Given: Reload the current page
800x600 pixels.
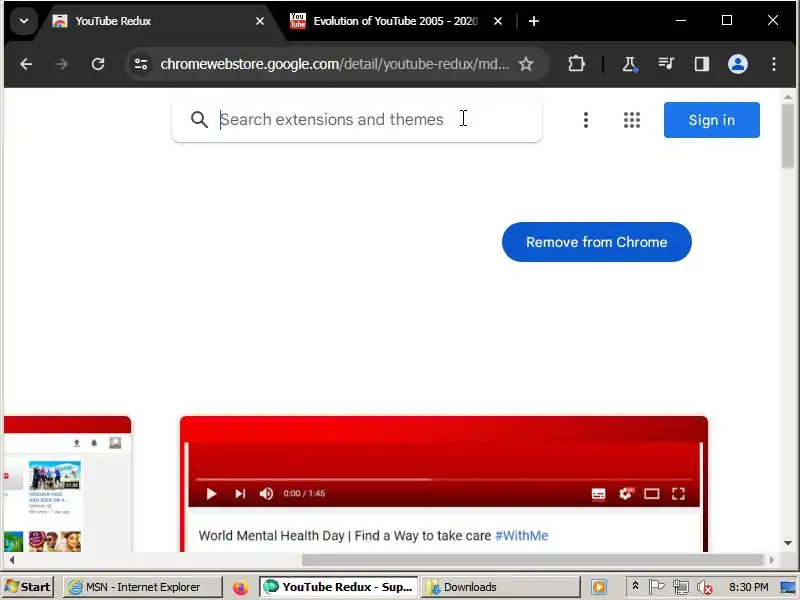Looking at the screenshot, I should (x=98, y=64).
